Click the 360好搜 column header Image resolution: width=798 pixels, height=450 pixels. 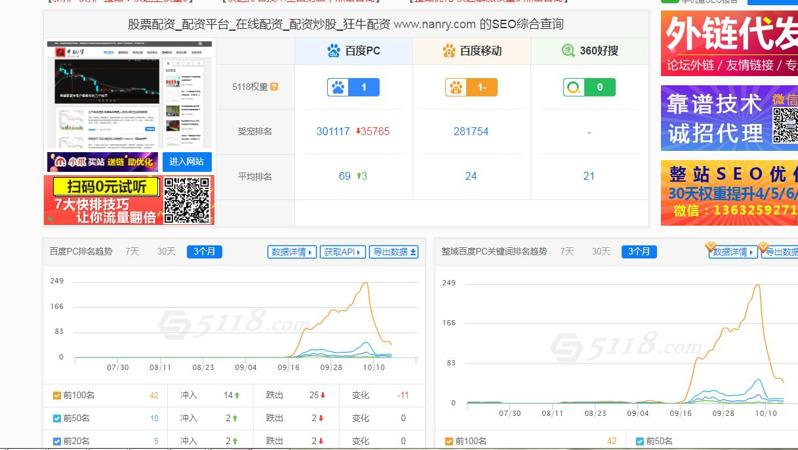(590, 51)
